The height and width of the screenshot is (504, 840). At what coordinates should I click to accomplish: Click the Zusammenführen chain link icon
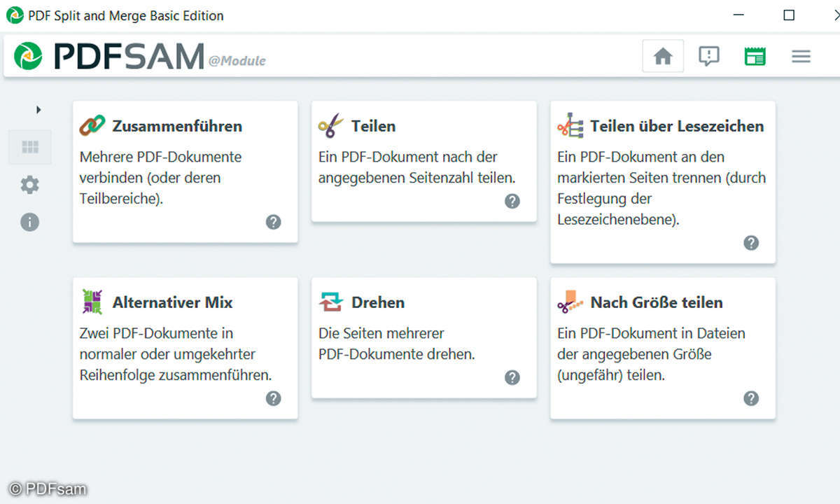92,126
